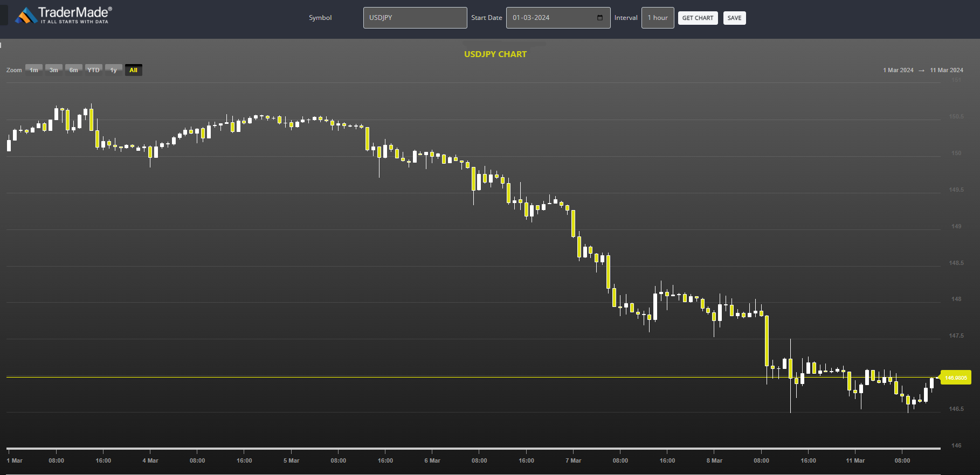Click the SAVE button
The width and height of the screenshot is (980, 475).
tap(734, 18)
